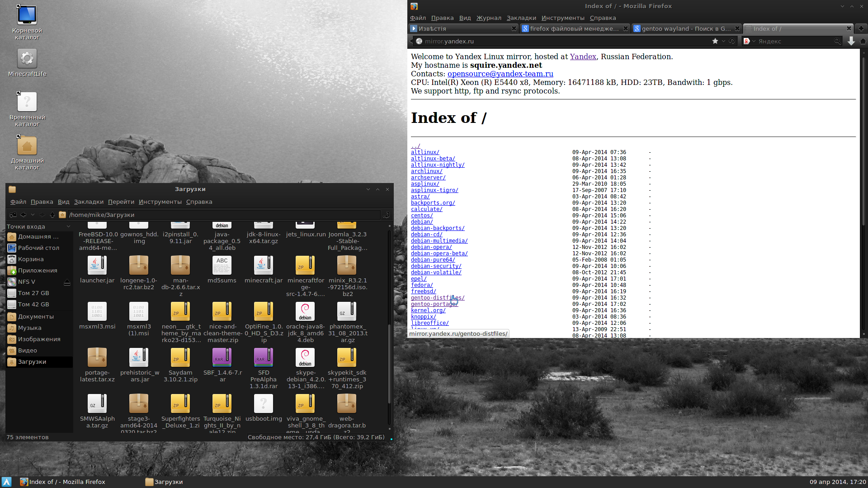Viewport: 868px width, 488px height.
Task: Open the fedora/ directory link
Action: point(421,285)
